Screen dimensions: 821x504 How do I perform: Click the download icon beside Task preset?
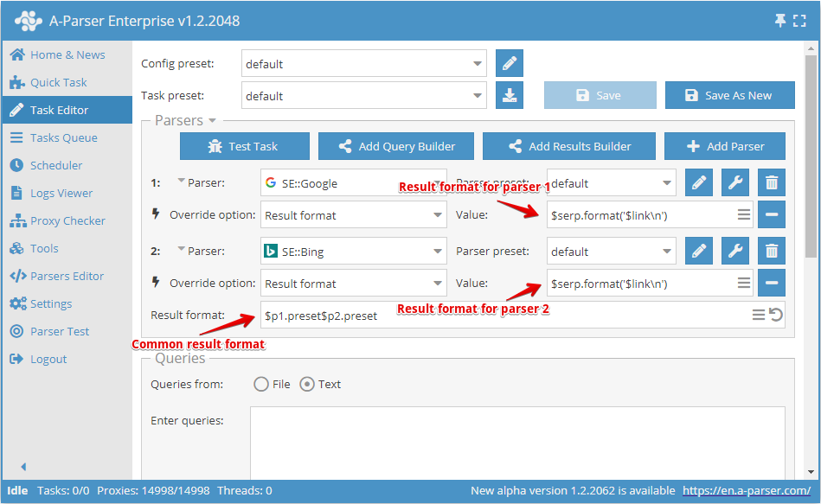(x=510, y=96)
